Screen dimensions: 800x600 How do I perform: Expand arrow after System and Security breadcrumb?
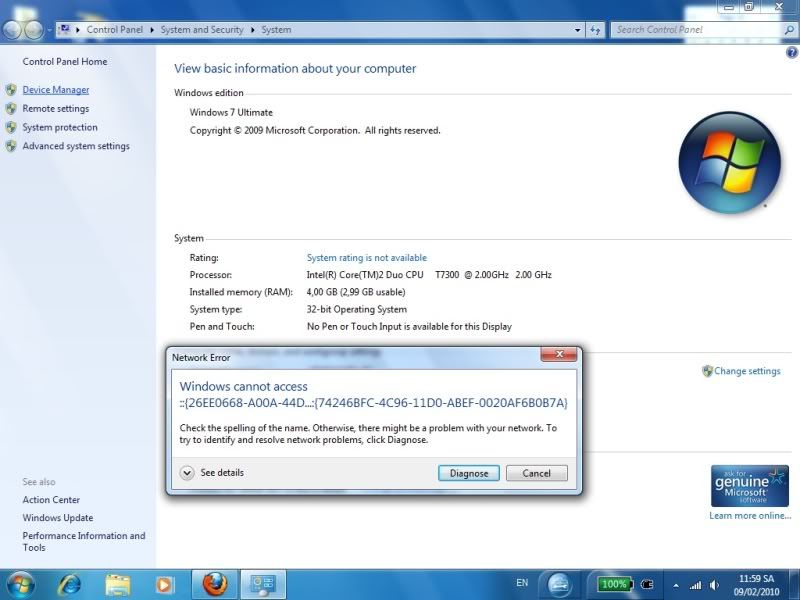(x=253, y=30)
